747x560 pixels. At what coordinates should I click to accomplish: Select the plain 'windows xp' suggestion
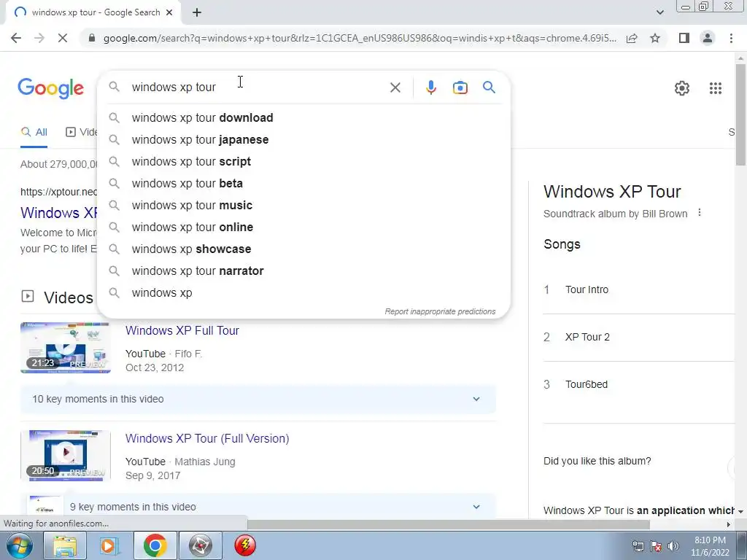(x=303, y=293)
